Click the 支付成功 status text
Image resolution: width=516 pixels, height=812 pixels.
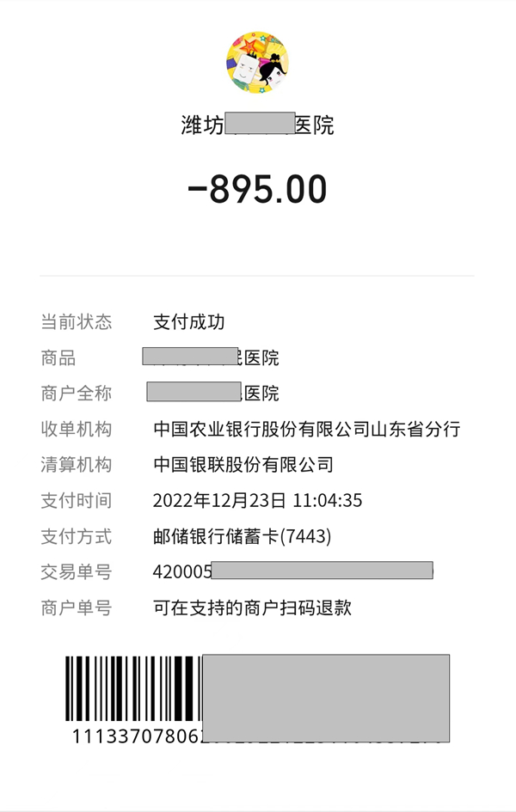[189, 322]
